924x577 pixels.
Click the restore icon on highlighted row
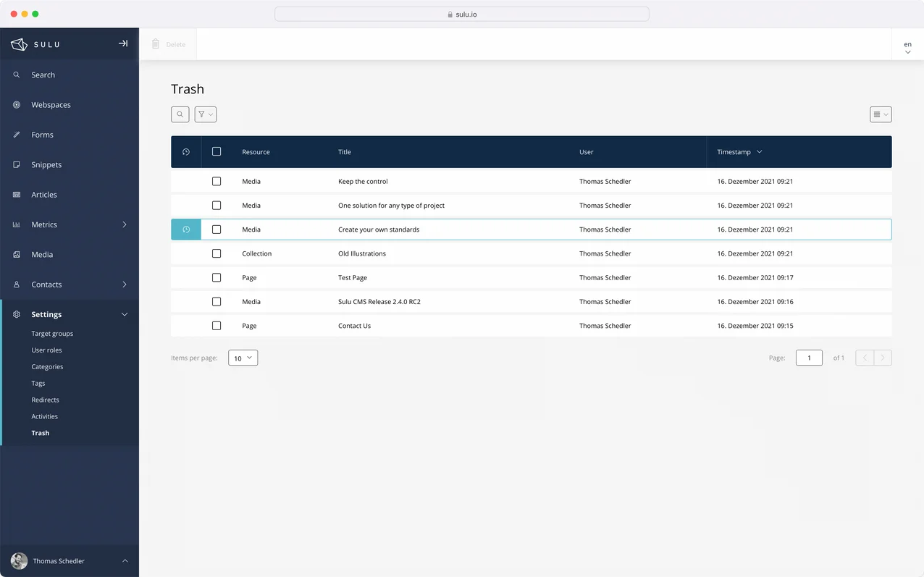click(186, 229)
